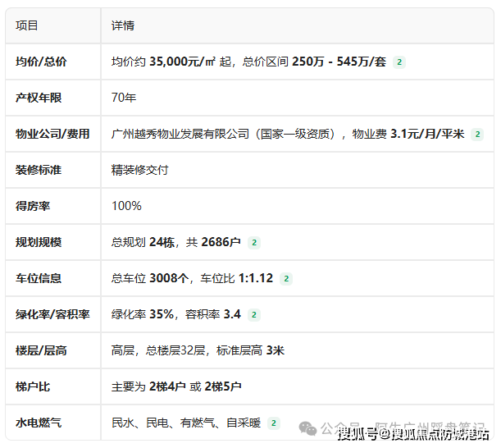Click the 总车位 3008个 text

150,278
